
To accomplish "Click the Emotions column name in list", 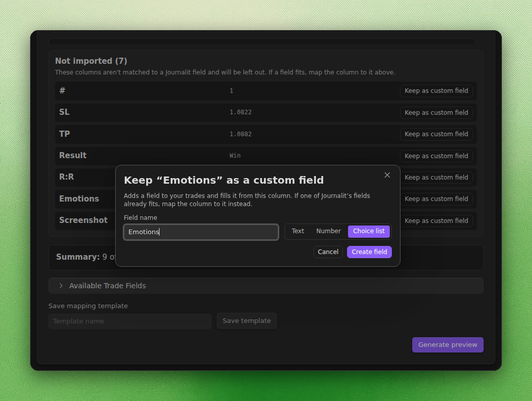I will (x=79, y=198).
